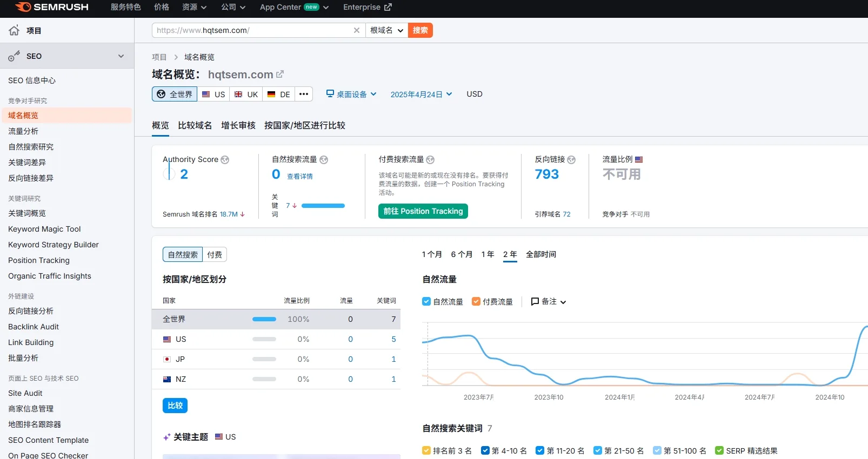This screenshot has height=459, width=868.
Task: Toggle 自然流量 chart checkbox
Action: (x=426, y=301)
